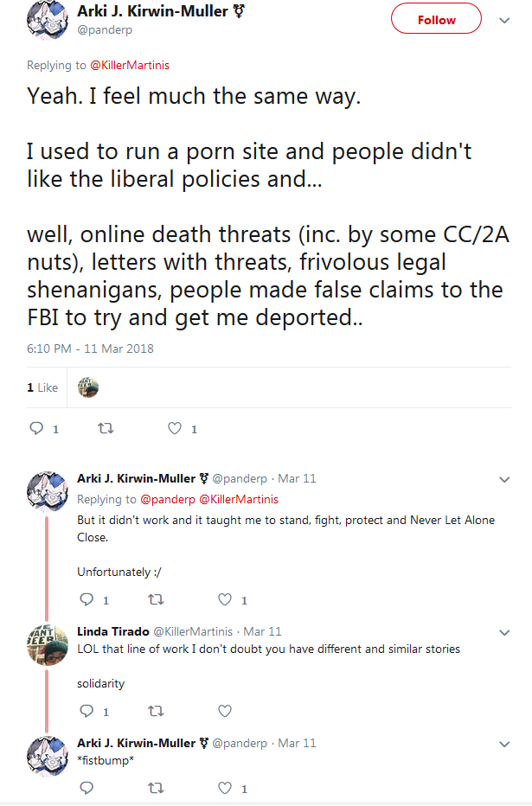The height and width of the screenshot is (806, 532).
Task: Open the options chevron on the *fistbump* tweet
Action: click(505, 745)
